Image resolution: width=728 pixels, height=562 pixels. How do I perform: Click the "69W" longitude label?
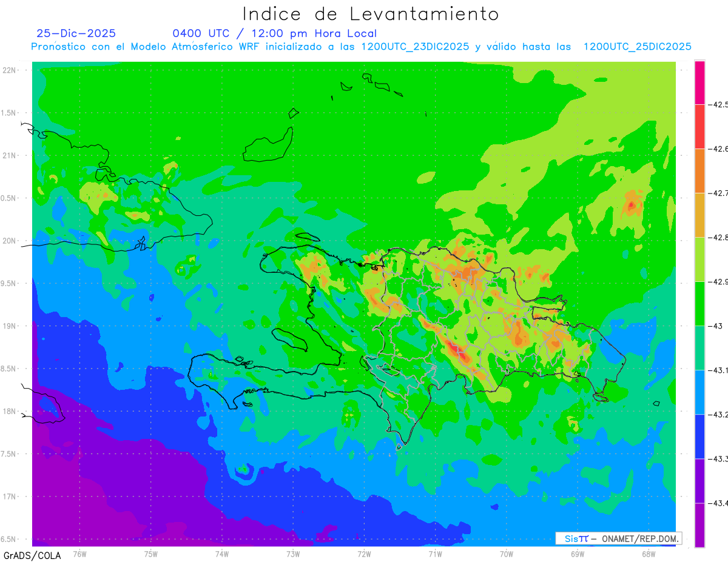578,554
